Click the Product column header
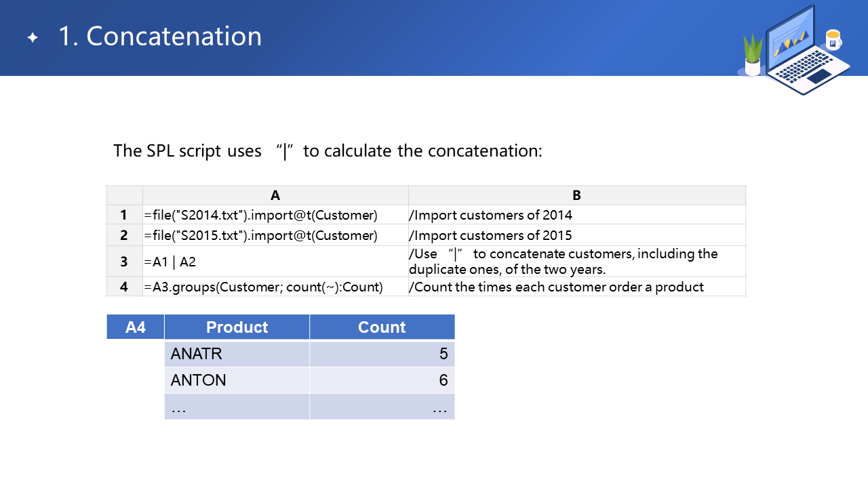Screen dimensions: 868x488 click(x=237, y=327)
